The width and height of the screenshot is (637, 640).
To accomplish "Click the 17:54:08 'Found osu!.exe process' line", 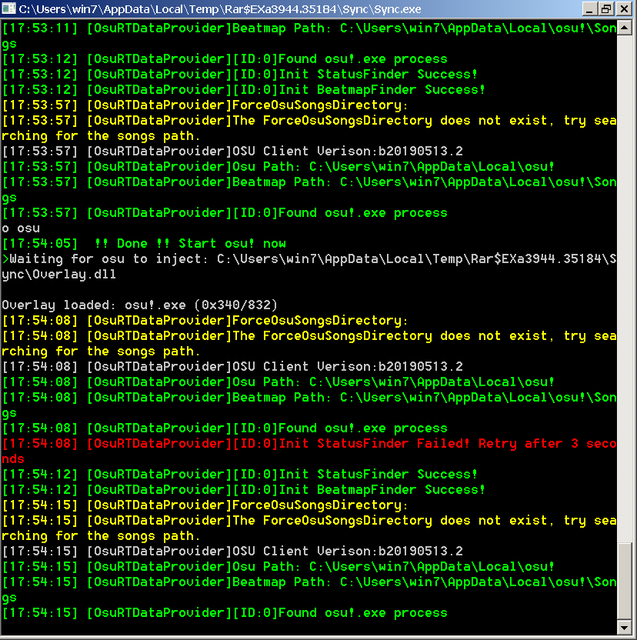I will tap(224, 428).
